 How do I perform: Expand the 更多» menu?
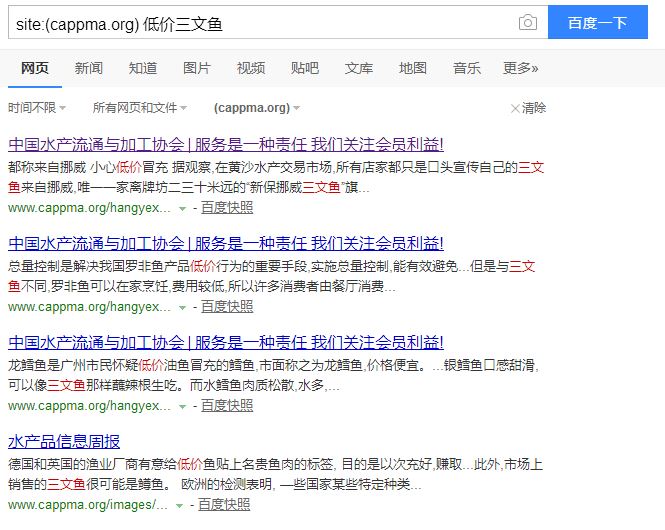tap(520, 68)
